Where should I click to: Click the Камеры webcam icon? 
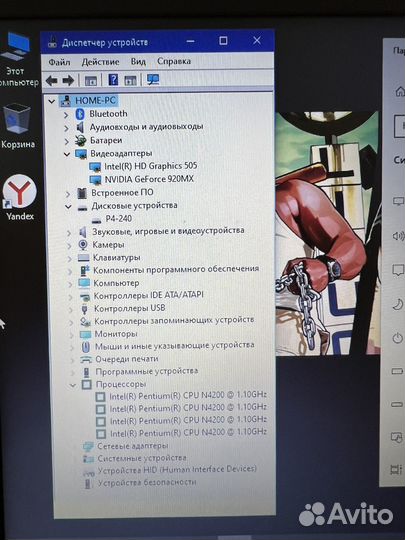tap(83, 245)
